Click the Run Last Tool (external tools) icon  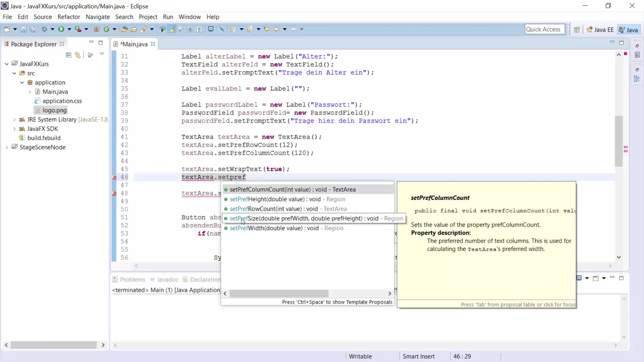point(78,29)
